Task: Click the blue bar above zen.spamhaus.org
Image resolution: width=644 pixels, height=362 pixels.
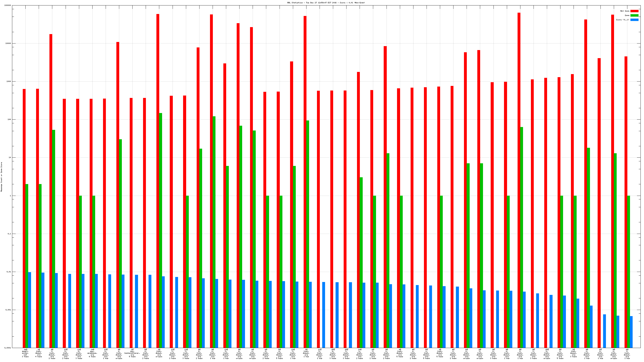Action: pos(96,311)
